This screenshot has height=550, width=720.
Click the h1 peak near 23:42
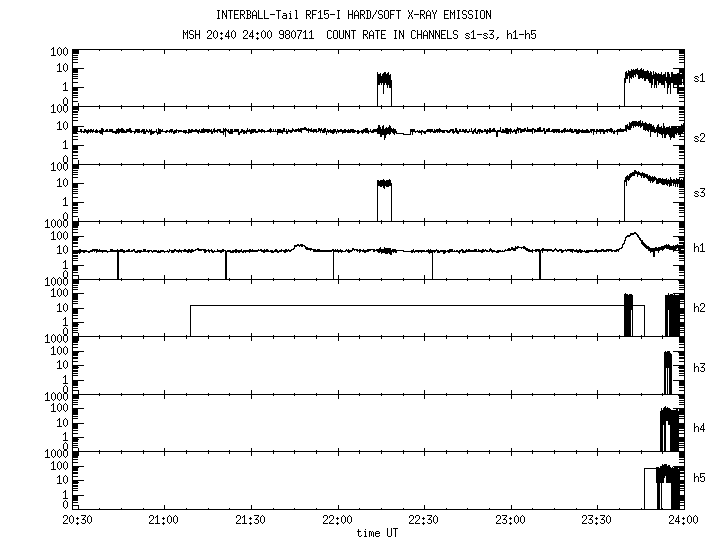click(634, 234)
